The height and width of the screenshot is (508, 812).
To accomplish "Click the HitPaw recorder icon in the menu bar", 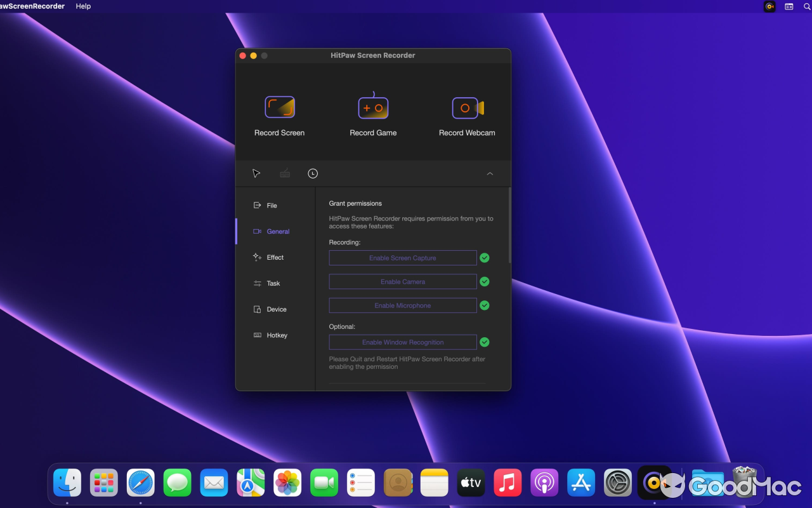I will pyautogui.click(x=769, y=6).
